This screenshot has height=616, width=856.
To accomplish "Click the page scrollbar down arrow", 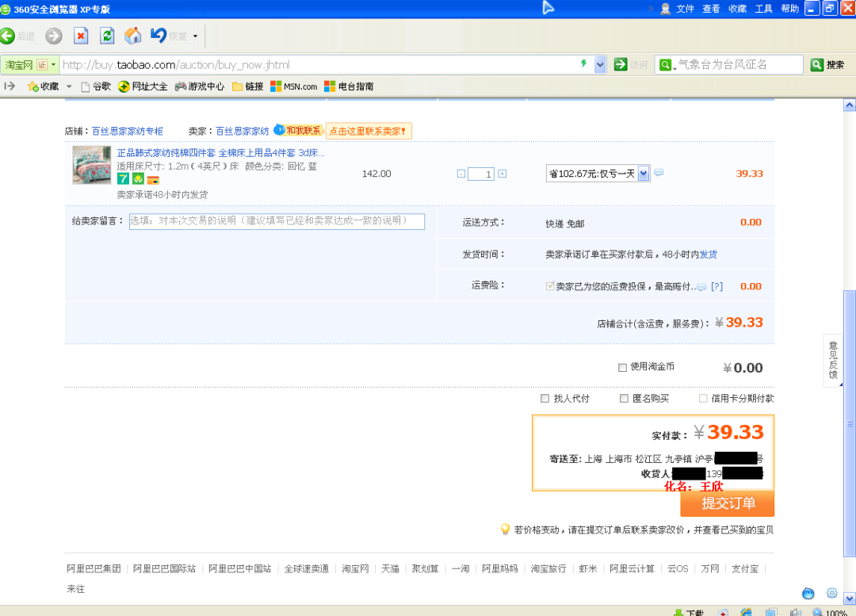I will coord(850,598).
